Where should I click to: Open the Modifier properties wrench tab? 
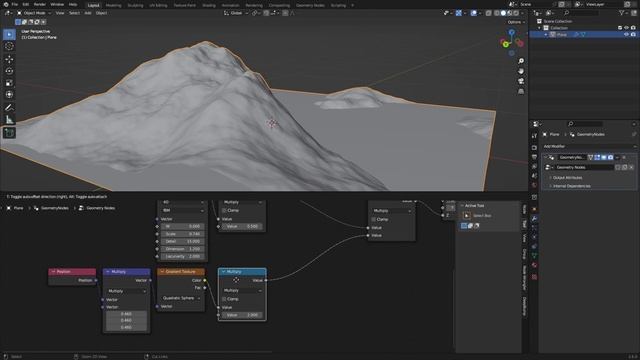pyautogui.click(x=534, y=219)
